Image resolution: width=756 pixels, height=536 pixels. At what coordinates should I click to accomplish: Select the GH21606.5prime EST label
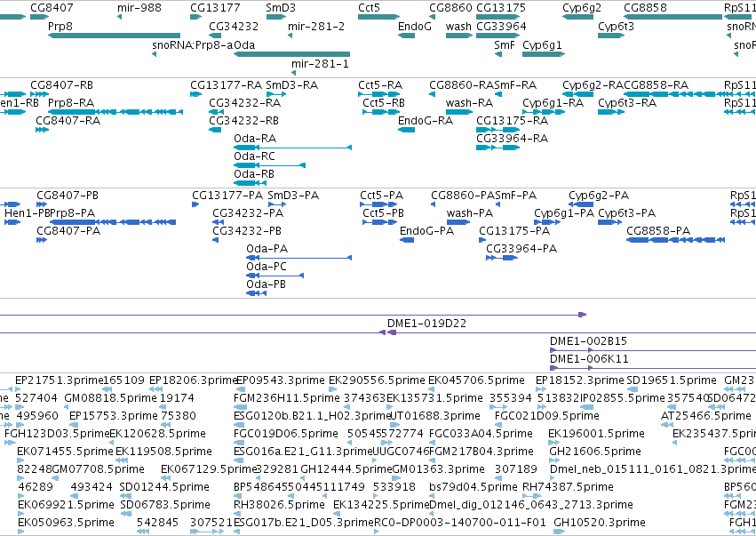pos(595,452)
